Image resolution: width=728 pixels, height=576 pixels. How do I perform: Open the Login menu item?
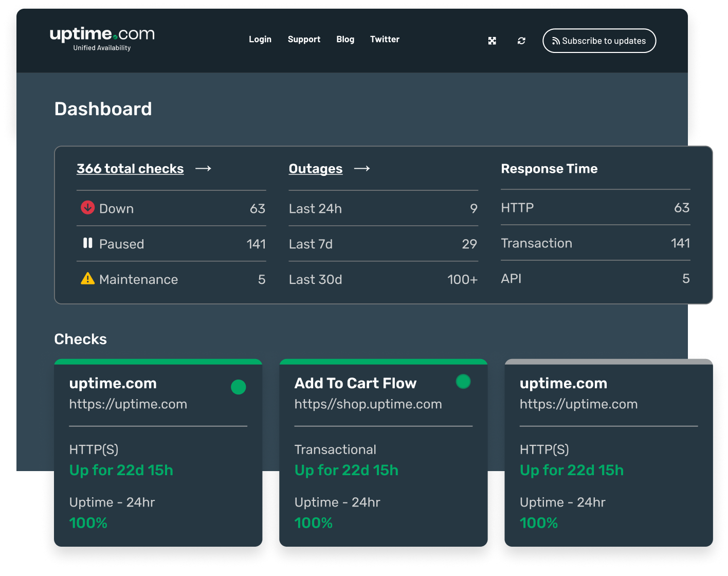tap(260, 39)
